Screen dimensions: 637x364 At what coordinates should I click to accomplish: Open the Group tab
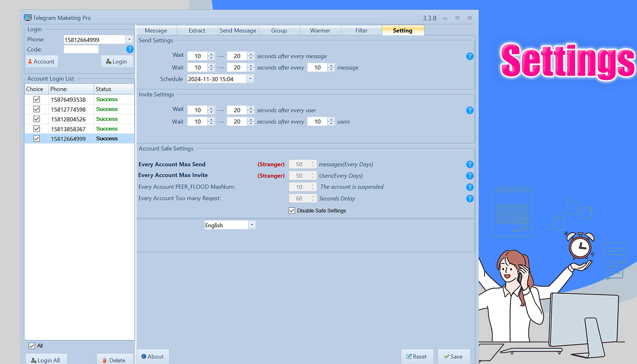[279, 30]
